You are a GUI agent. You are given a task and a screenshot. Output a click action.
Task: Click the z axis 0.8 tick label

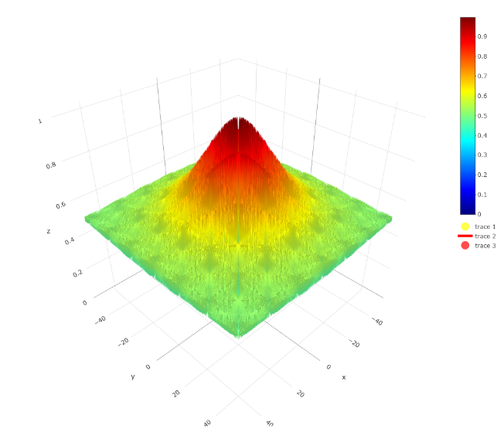coord(51,165)
